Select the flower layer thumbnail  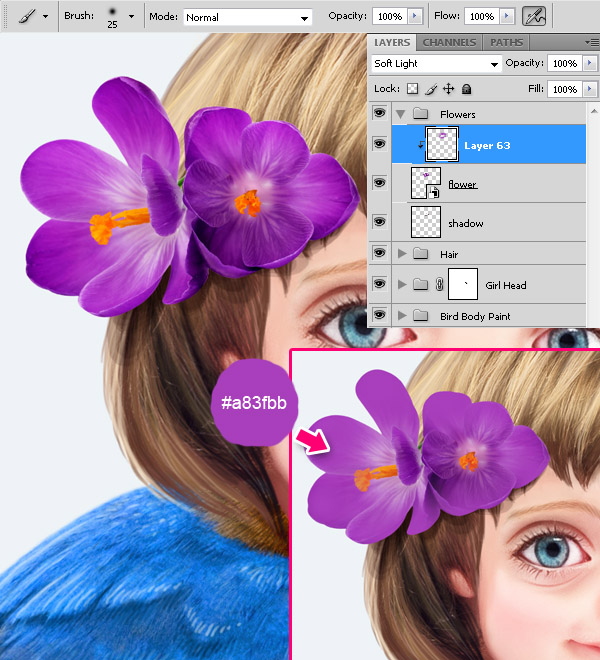pos(426,183)
